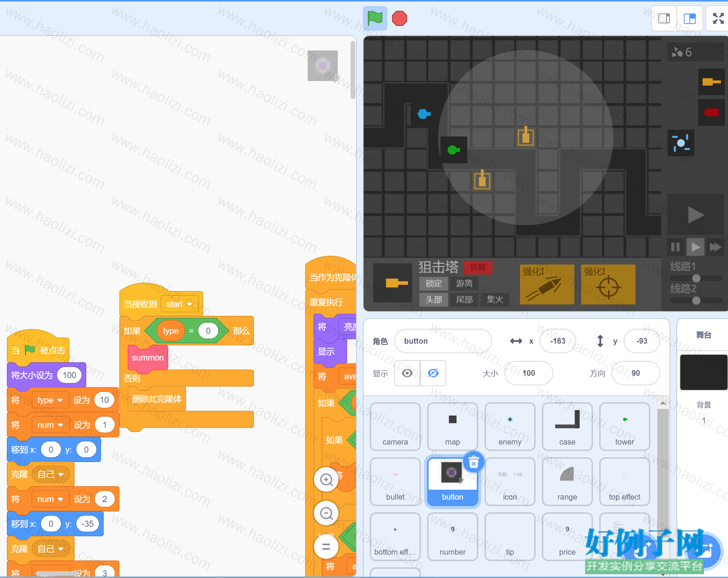This screenshot has width=728, height=578.
Task: Buy the rocket 强化I upgrade
Action: 547,284
